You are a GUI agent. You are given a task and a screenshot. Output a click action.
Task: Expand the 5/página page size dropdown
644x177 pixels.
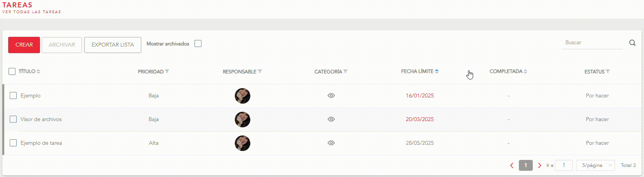[x=595, y=165]
